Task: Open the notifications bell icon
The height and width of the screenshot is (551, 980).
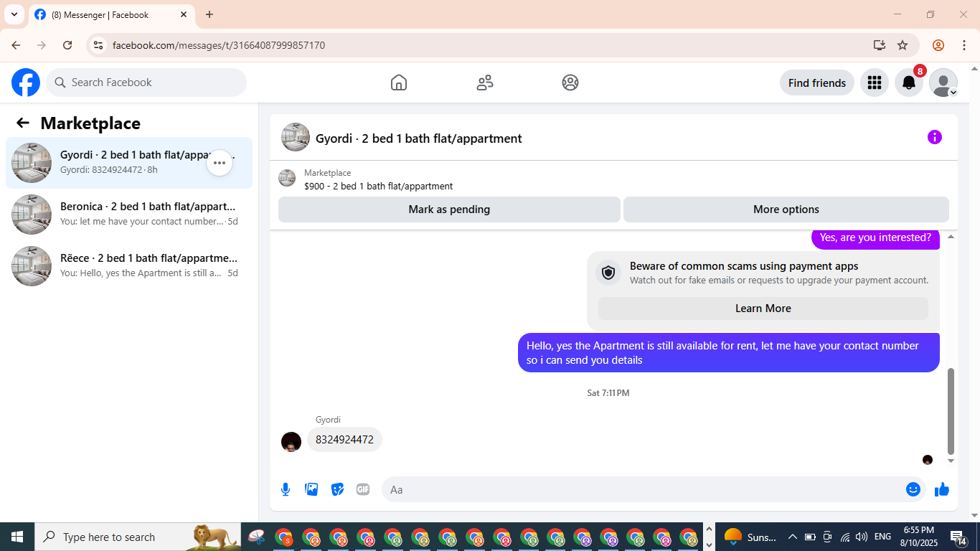Action: point(908,83)
